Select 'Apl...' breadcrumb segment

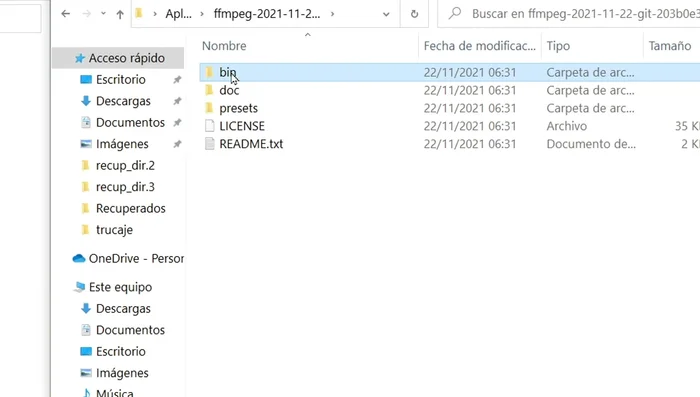[179, 14]
